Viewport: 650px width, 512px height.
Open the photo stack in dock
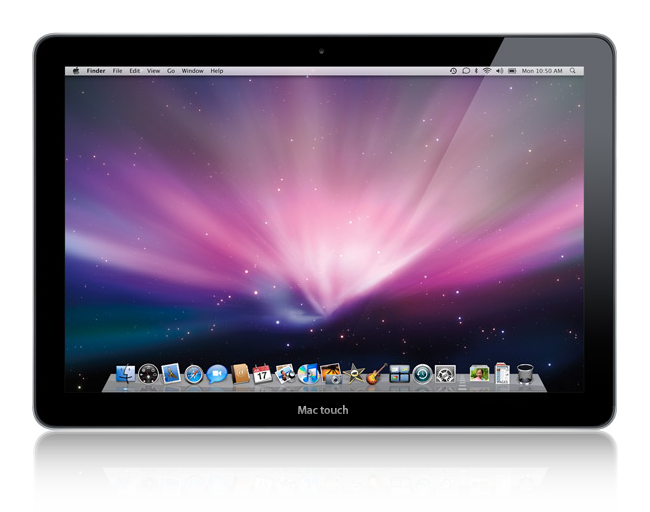[479, 374]
